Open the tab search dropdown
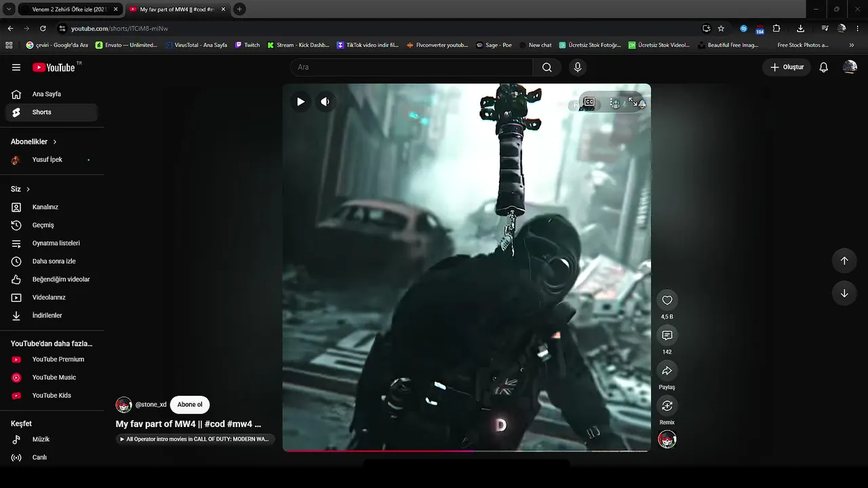This screenshot has width=868, height=488. click(x=9, y=9)
